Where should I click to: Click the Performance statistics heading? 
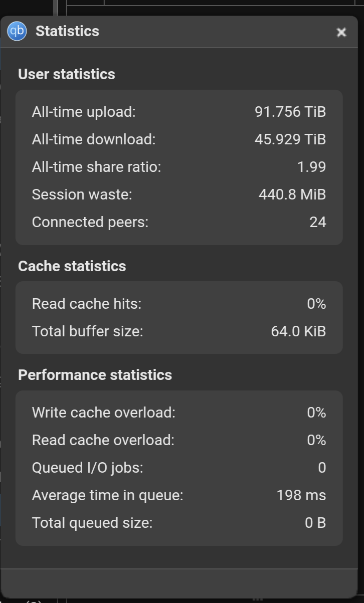[x=95, y=375]
